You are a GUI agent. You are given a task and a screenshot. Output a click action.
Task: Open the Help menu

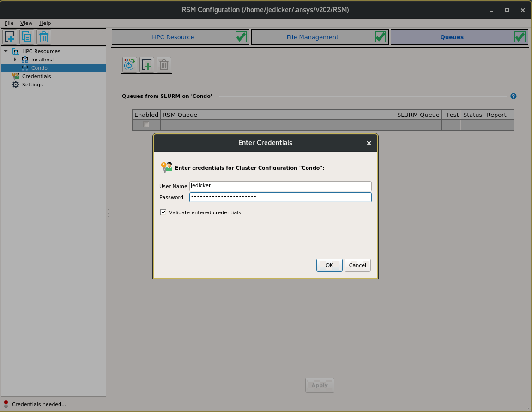tap(45, 23)
